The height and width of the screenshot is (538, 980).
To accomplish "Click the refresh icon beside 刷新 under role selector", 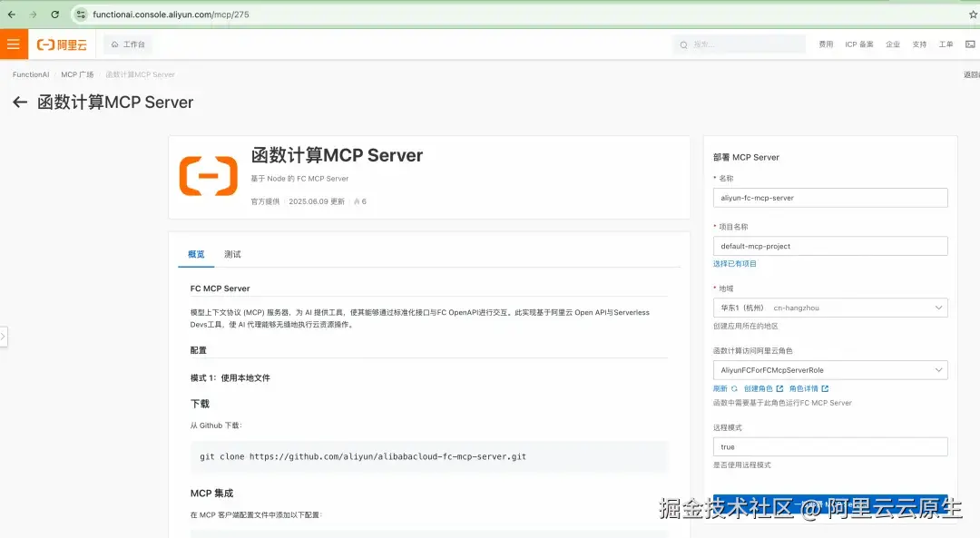I will pos(735,388).
